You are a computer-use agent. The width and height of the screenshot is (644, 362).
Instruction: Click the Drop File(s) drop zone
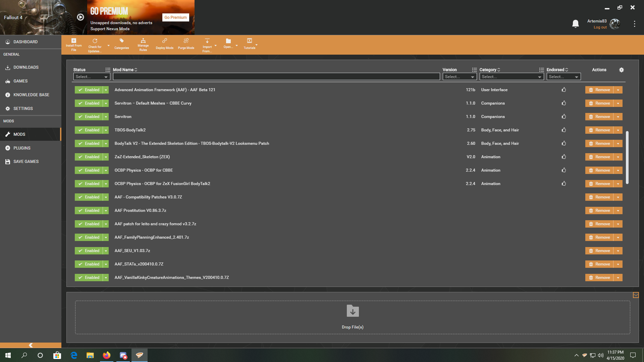coord(353,317)
